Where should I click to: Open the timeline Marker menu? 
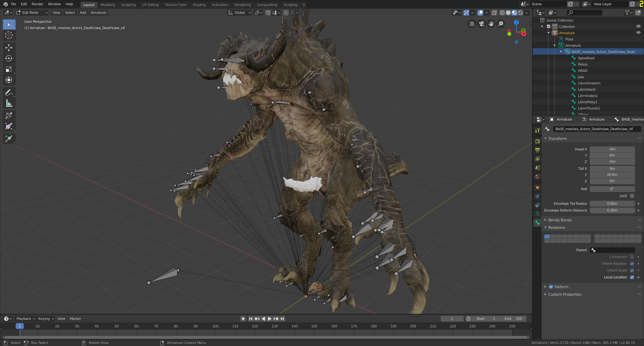point(75,319)
